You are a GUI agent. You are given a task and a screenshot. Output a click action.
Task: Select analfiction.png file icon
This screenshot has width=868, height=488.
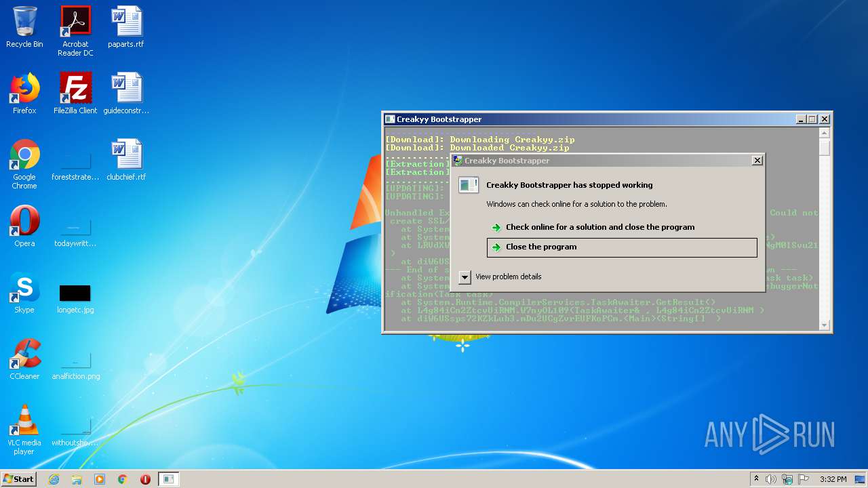pyautogui.click(x=75, y=365)
